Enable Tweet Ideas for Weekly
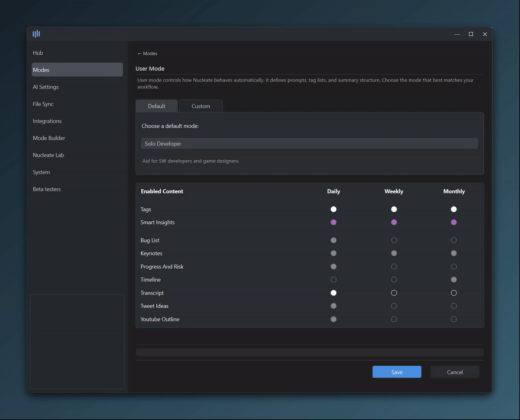 tap(394, 306)
